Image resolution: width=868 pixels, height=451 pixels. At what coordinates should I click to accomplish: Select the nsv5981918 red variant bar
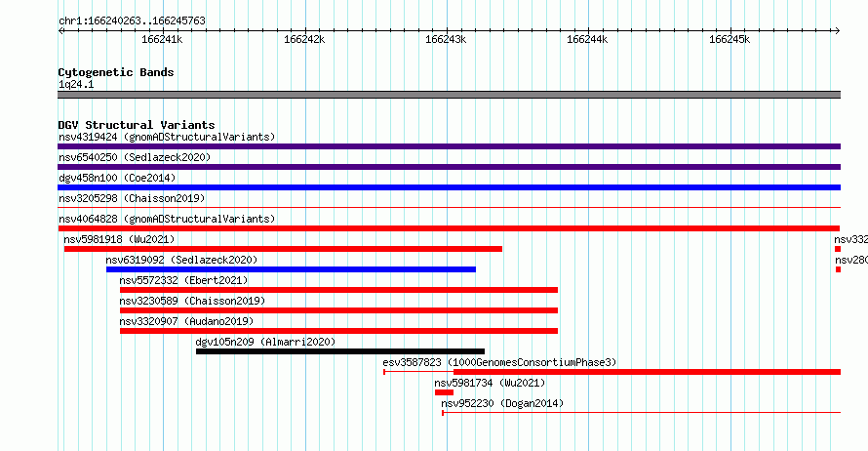pos(283,249)
